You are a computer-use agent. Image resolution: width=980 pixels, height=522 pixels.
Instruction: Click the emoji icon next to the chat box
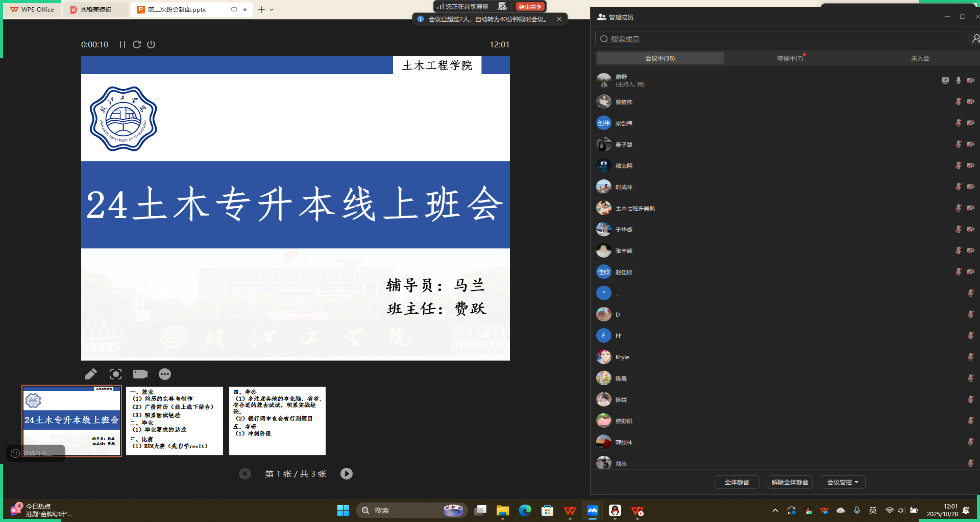(x=15, y=453)
